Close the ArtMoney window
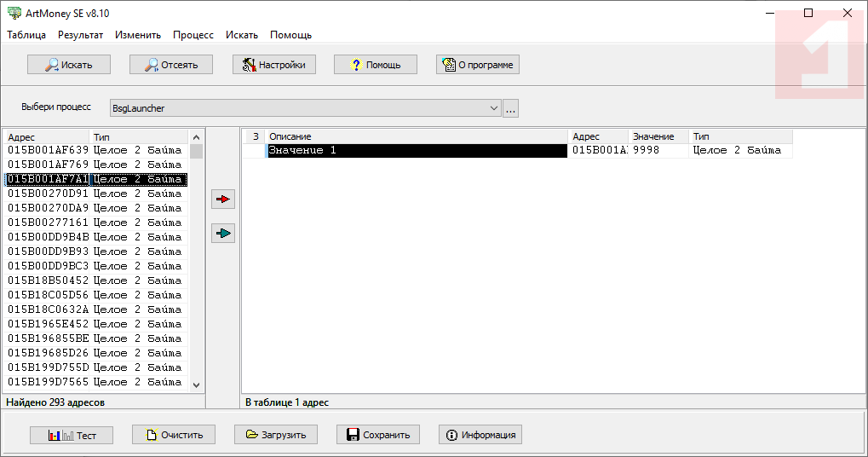868x457 pixels. point(847,13)
